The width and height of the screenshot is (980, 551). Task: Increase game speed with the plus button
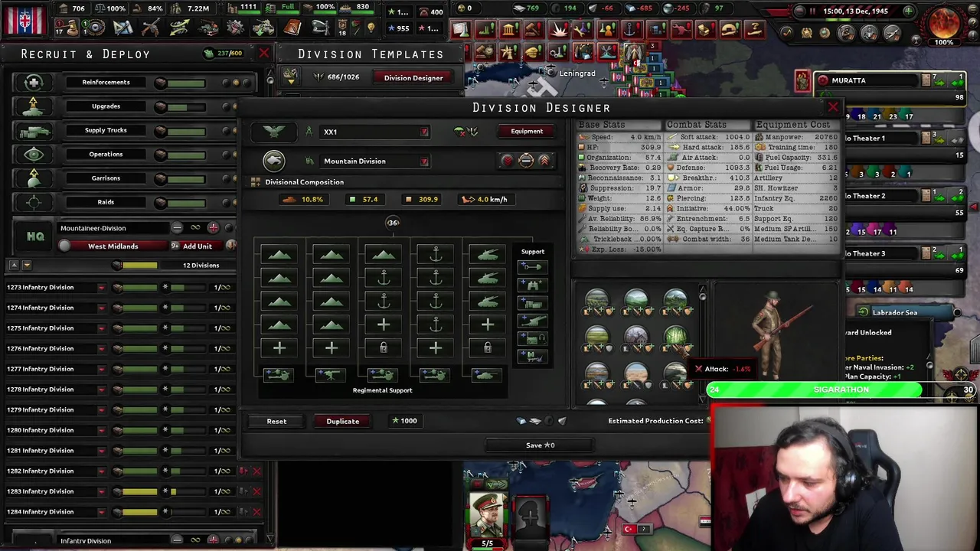908,11
